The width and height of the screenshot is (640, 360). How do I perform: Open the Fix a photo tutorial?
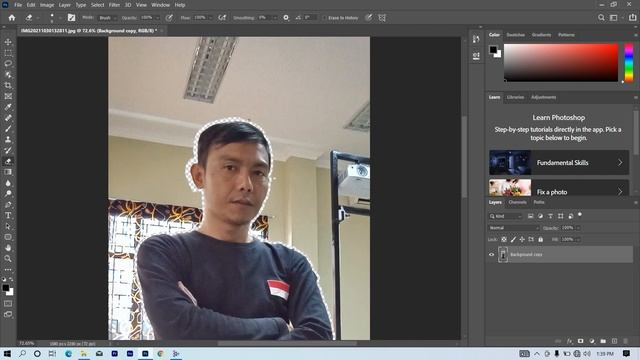[x=559, y=188]
